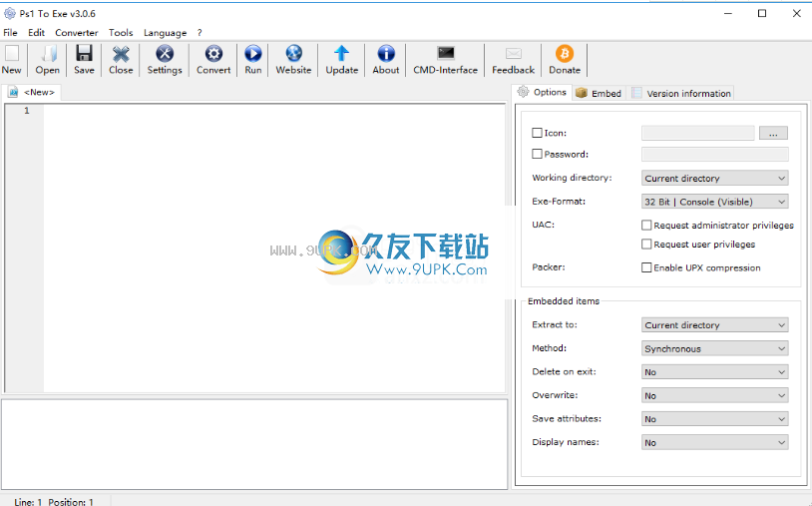Show the About information icon

coord(386,53)
